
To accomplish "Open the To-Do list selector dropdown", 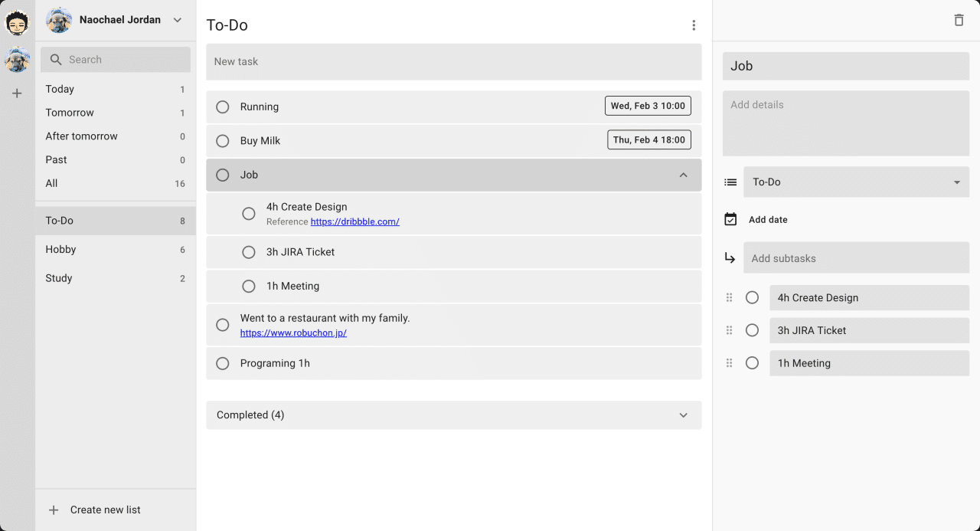I will [857, 182].
